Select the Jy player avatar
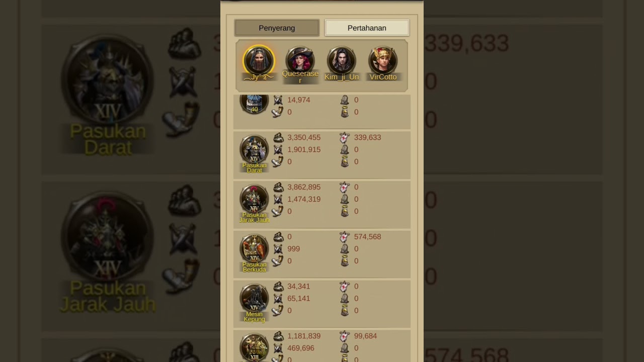The image size is (644, 362). pyautogui.click(x=259, y=60)
